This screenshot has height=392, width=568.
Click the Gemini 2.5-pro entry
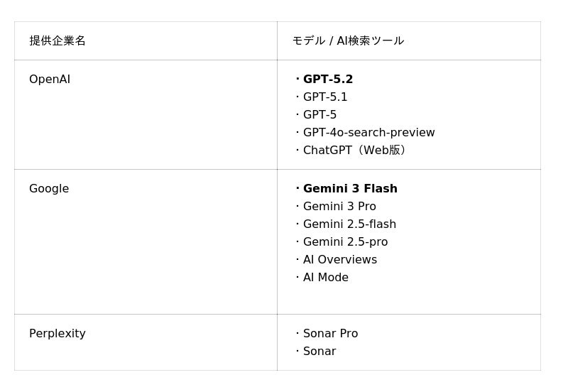point(345,242)
